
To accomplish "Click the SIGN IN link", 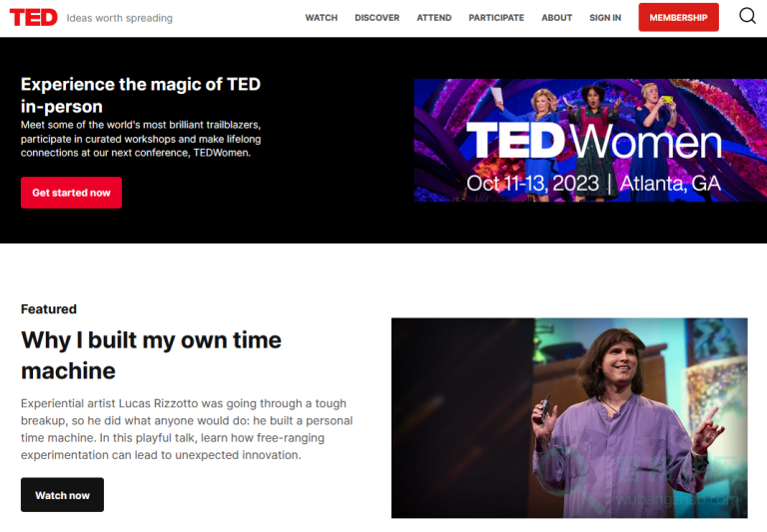I will pos(604,18).
